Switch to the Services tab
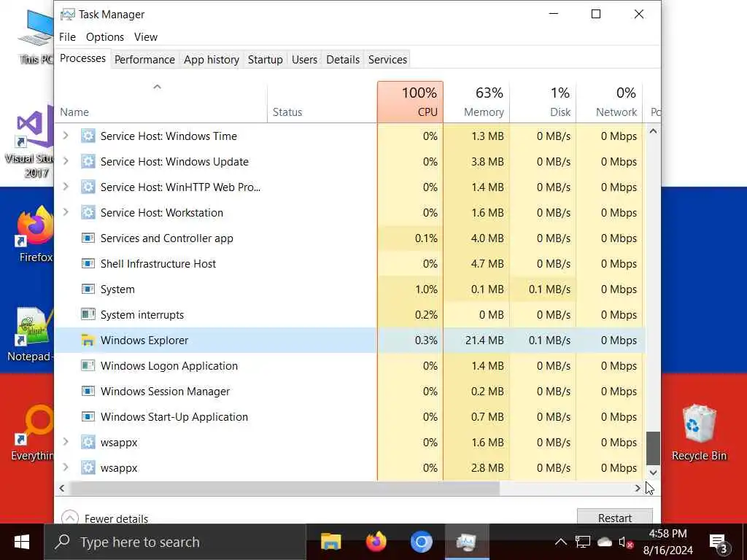747x560 pixels. [x=388, y=60]
